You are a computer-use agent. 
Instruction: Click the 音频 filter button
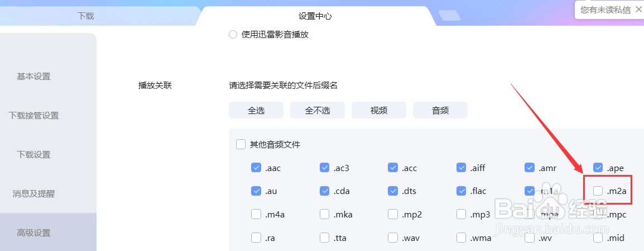(440, 110)
